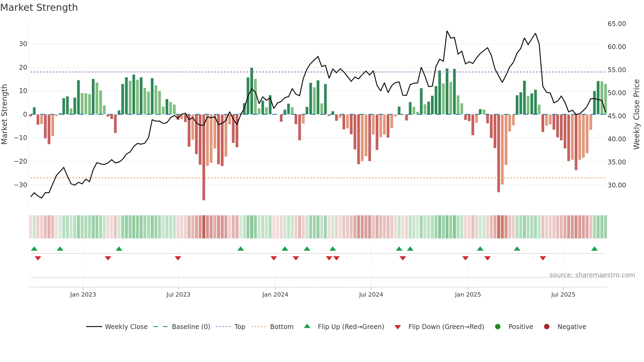Click the Jan 2025 x-axis label

pos(468,294)
